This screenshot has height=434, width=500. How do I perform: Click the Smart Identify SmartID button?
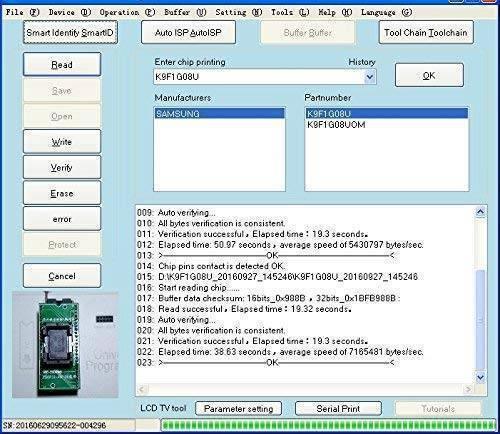[x=70, y=32]
